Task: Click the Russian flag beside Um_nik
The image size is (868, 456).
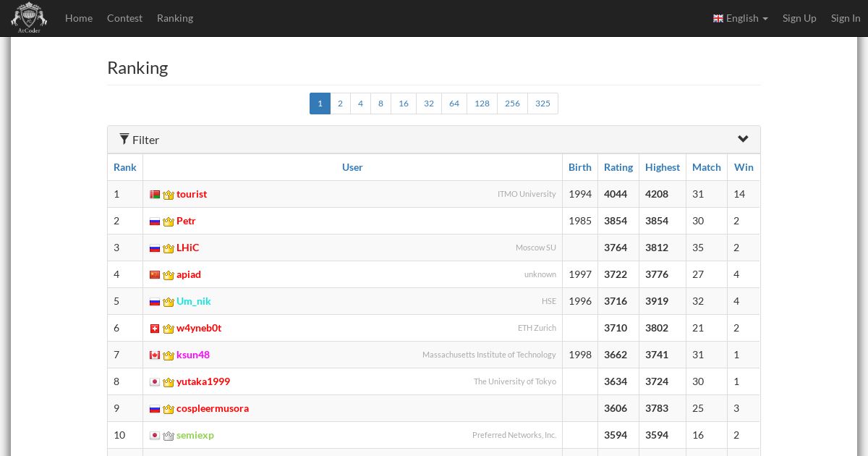Action: pyautogui.click(x=155, y=302)
